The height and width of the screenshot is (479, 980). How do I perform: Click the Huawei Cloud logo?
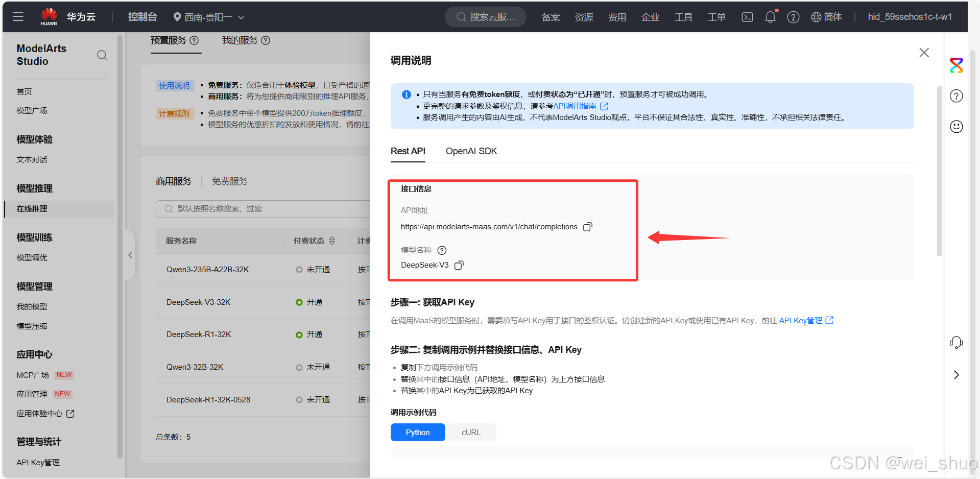[49, 15]
